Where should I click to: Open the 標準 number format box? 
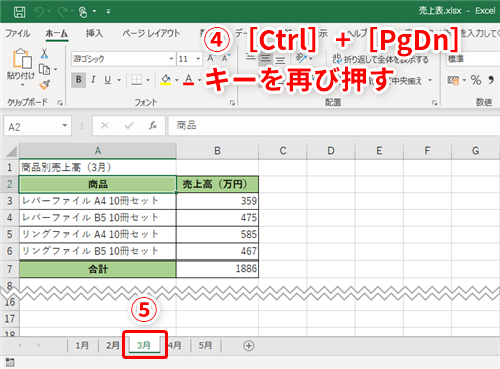coord(473,59)
